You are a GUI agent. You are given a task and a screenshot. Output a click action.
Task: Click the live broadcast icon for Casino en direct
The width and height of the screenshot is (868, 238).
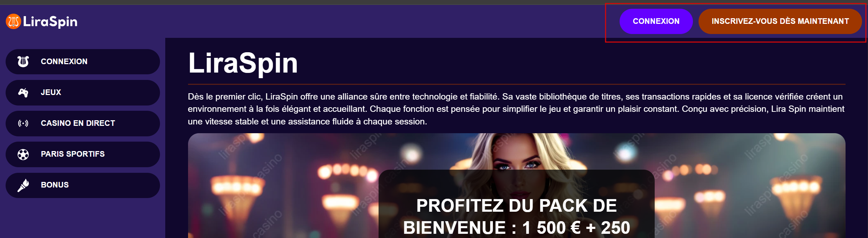tap(23, 123)
